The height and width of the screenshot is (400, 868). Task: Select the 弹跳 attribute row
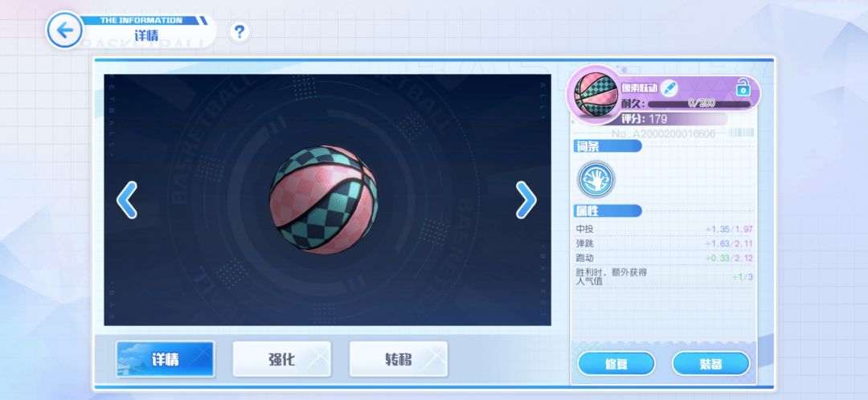(665, 243)
